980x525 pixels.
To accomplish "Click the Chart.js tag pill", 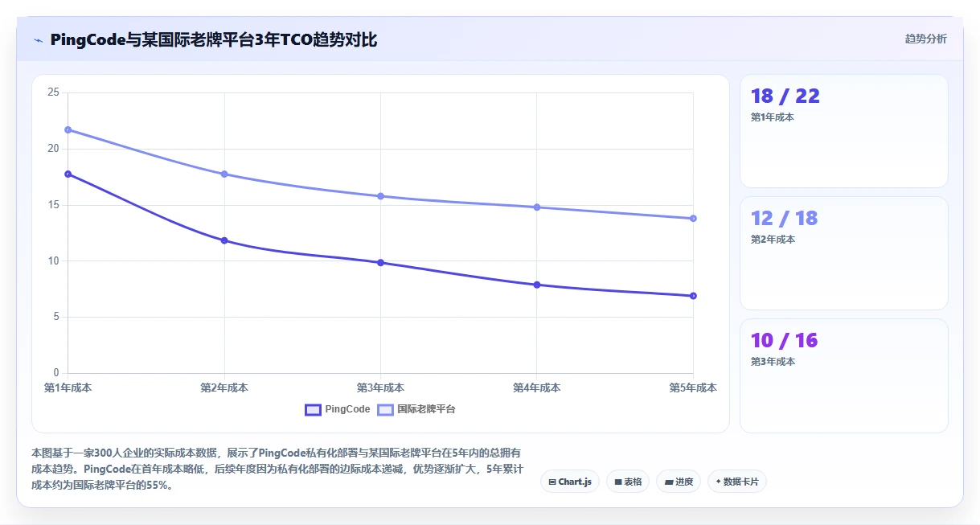I will pyautogui.click(x=570, y=482).
